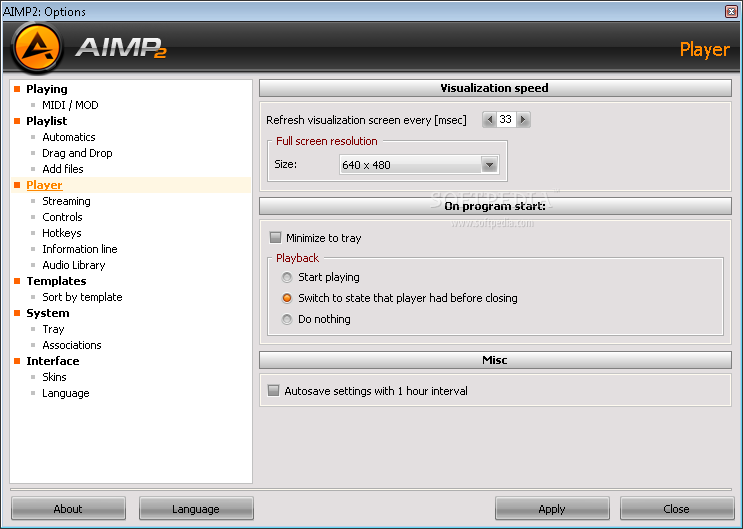Choose the Do nothing radio option
743x529 pixels.
pos(287,319)
